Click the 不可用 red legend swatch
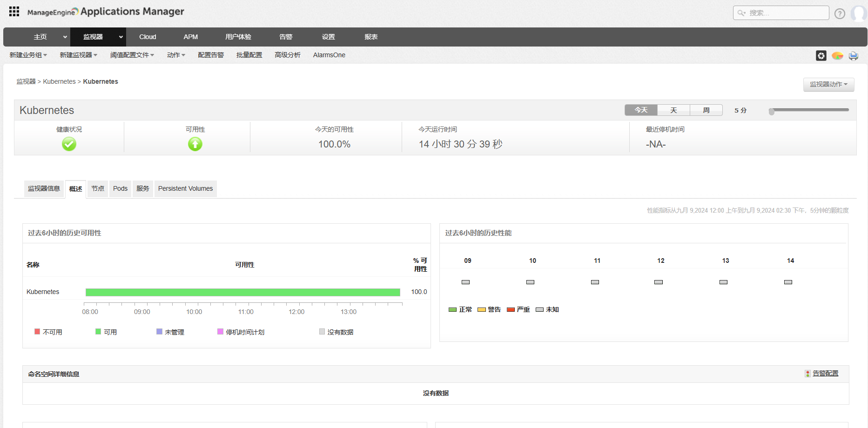 (x=37, y=332)
